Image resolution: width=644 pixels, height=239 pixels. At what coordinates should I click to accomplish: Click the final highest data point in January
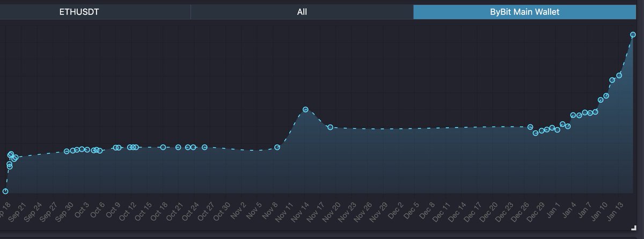tap(633, 34)
